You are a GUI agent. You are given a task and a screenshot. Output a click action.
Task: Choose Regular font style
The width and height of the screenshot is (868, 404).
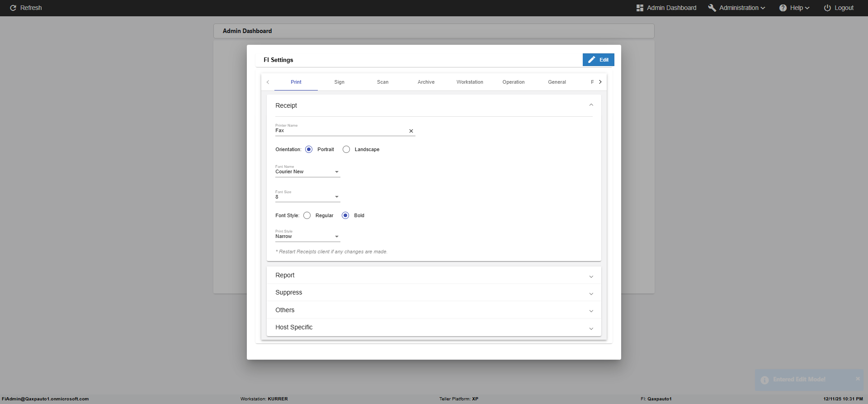307,215
